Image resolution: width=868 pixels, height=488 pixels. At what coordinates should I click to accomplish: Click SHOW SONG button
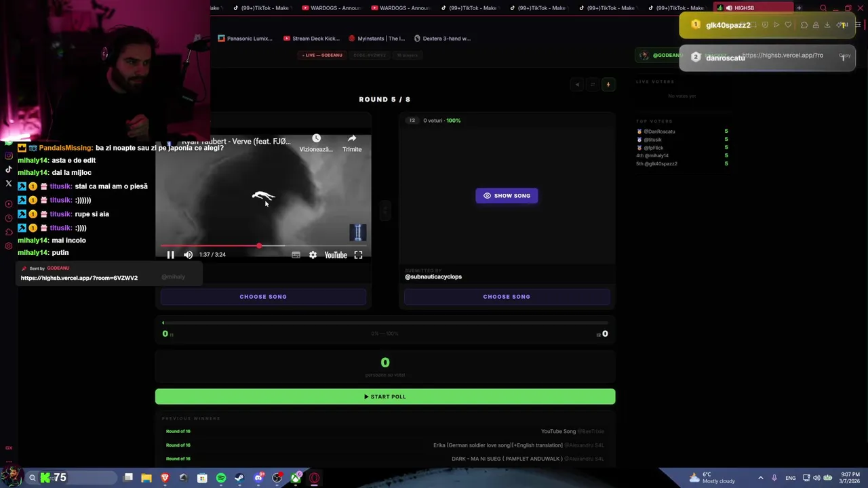tap(507, 196)
